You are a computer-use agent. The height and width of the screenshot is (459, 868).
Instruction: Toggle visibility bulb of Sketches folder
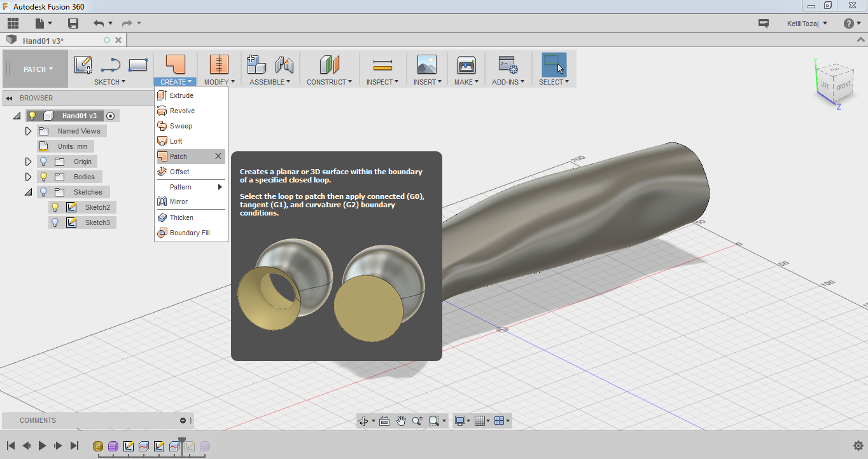[43, 192]
